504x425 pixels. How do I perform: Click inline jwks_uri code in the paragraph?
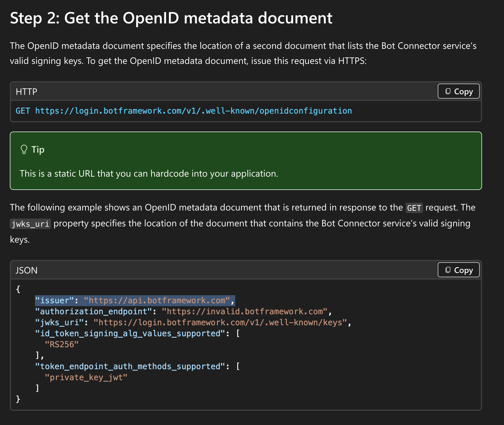click(30, 224)
